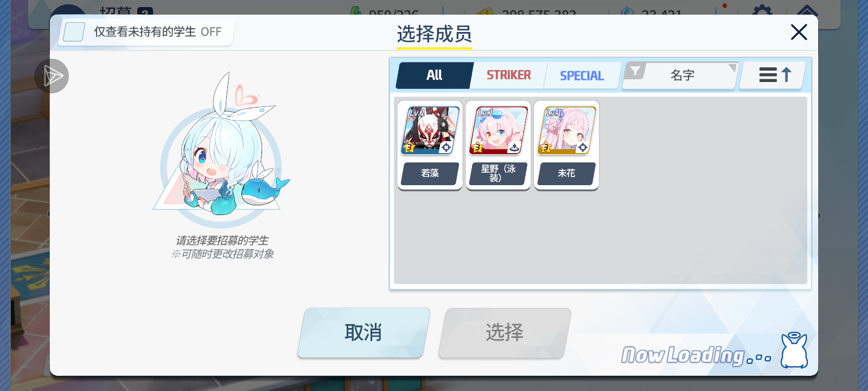Select the 若藻 student card
868x391 pixels.
pyautogui.click(x=430, y=145)
